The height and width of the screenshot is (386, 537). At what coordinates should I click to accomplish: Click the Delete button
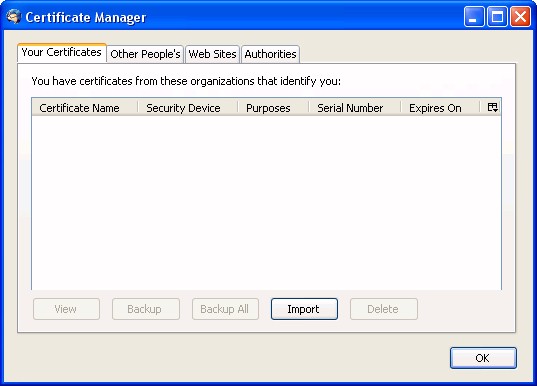384,309
